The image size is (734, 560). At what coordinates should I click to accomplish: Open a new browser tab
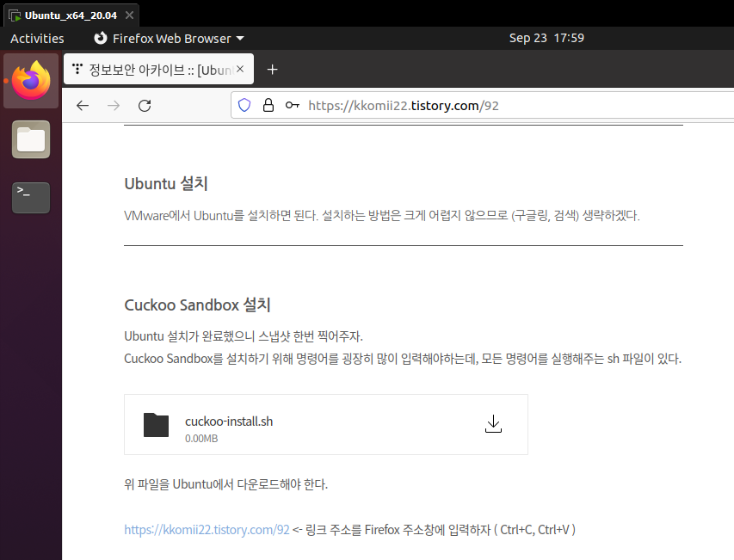pos(272,70)
